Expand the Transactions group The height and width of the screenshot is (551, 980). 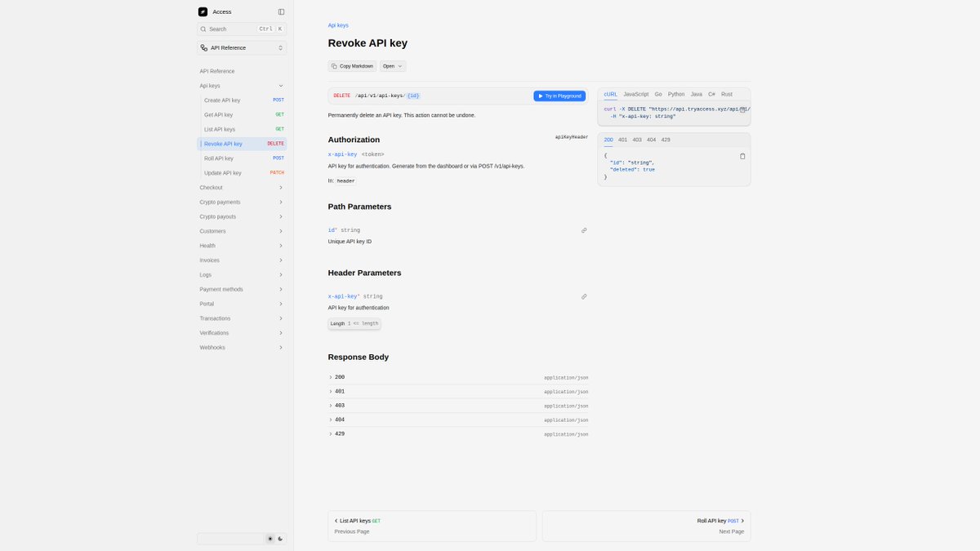[242, 318]
